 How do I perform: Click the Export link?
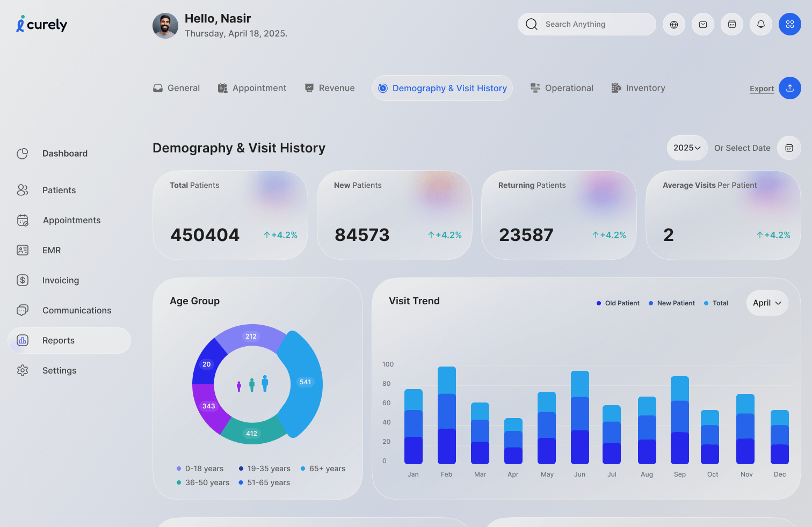762,89
